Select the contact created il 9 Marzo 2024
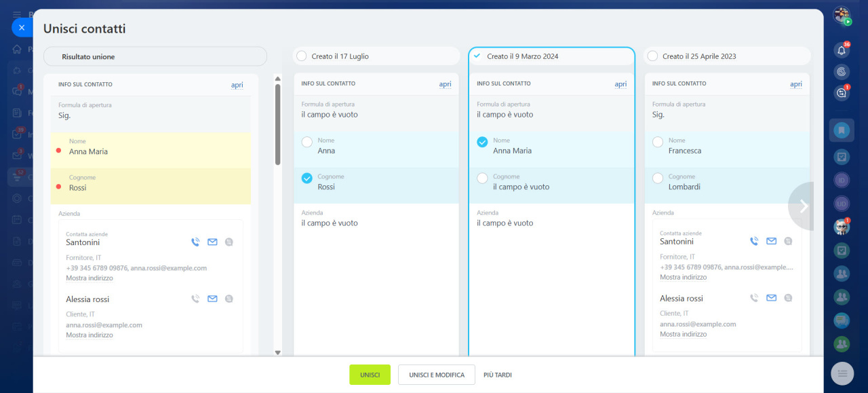The height and width of the screenshot is (393, 868). (x=477, y=56)
